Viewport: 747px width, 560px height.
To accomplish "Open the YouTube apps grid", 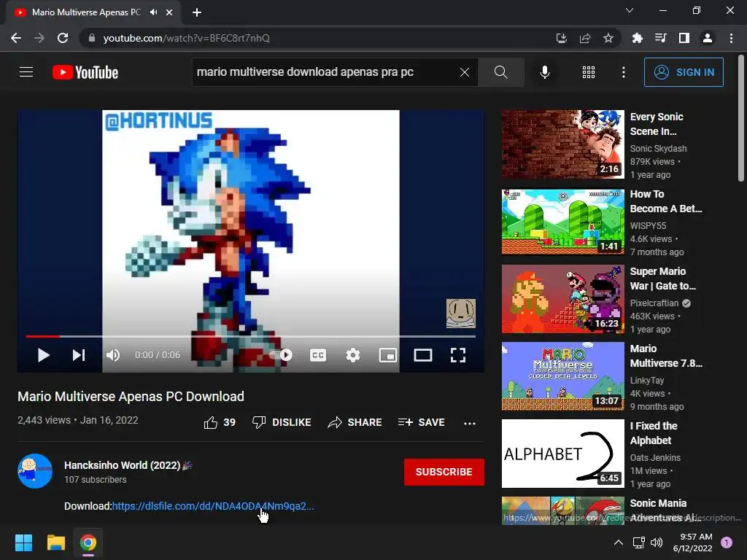I will pyautogui.click(x=589, y=72).
